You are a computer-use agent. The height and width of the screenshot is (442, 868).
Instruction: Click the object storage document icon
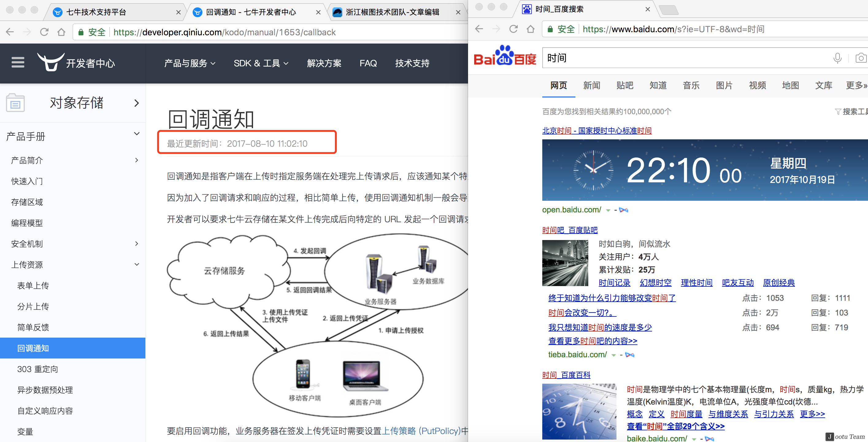pos(15,103)
